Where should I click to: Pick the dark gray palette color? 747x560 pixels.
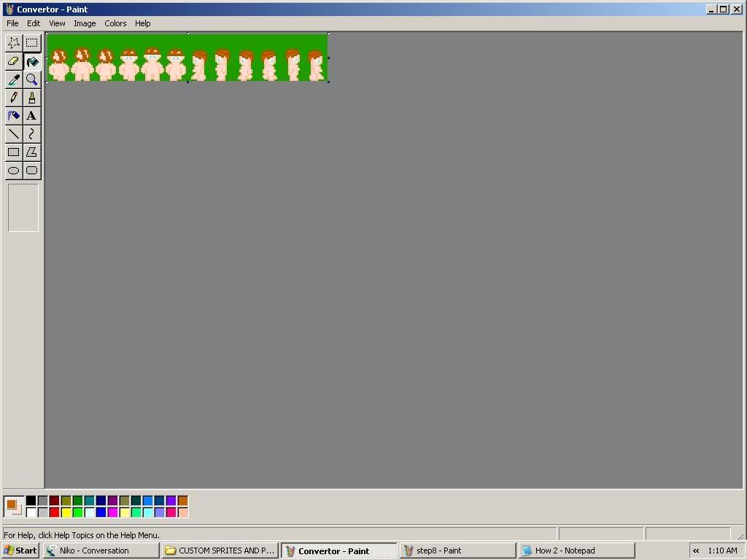[x=43, y=500]
